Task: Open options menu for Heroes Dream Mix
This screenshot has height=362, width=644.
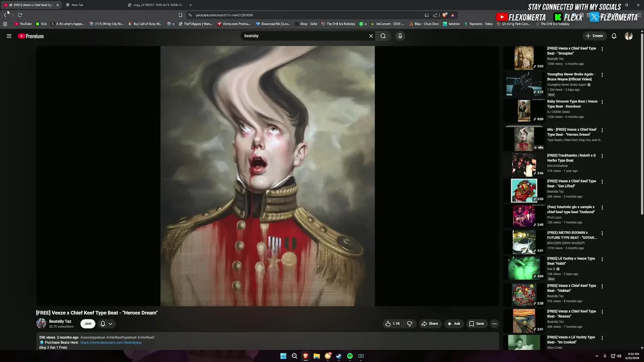Action: [602, 130]
